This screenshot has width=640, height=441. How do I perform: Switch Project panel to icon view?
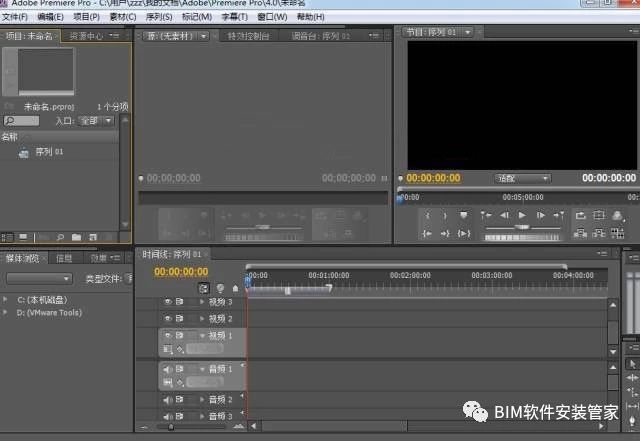pyautogui.click(x=23, y=237)
